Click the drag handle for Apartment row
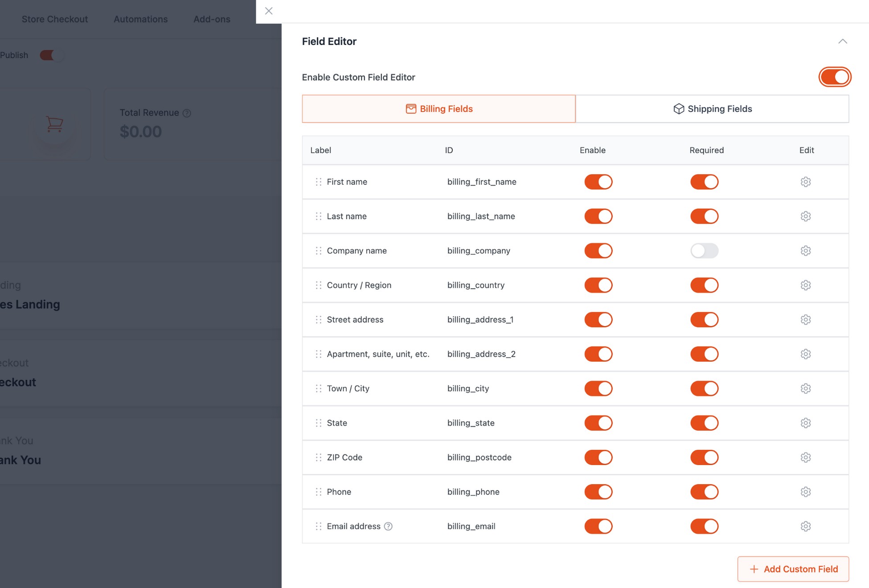The width and height of the screenshot is (869, 588). [x=318, y=354]
